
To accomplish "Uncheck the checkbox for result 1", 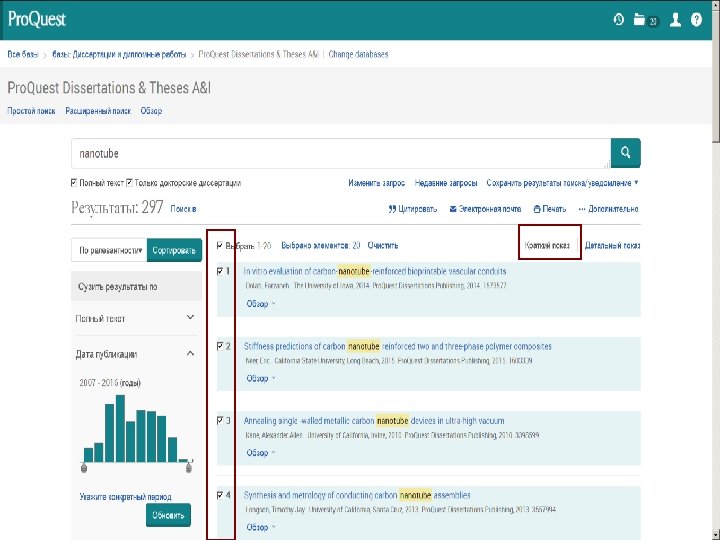I will [220, 271].
